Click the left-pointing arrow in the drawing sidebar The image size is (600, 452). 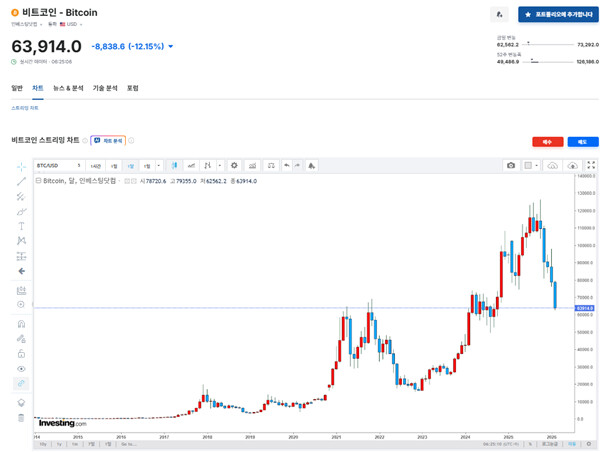tap(21, 271)
